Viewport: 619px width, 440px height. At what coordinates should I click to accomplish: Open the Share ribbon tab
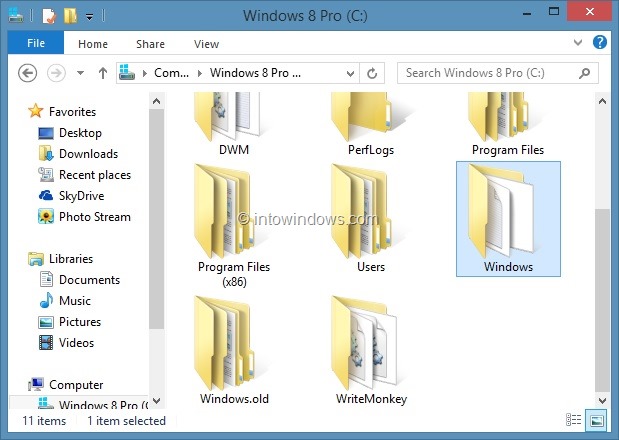150,44
